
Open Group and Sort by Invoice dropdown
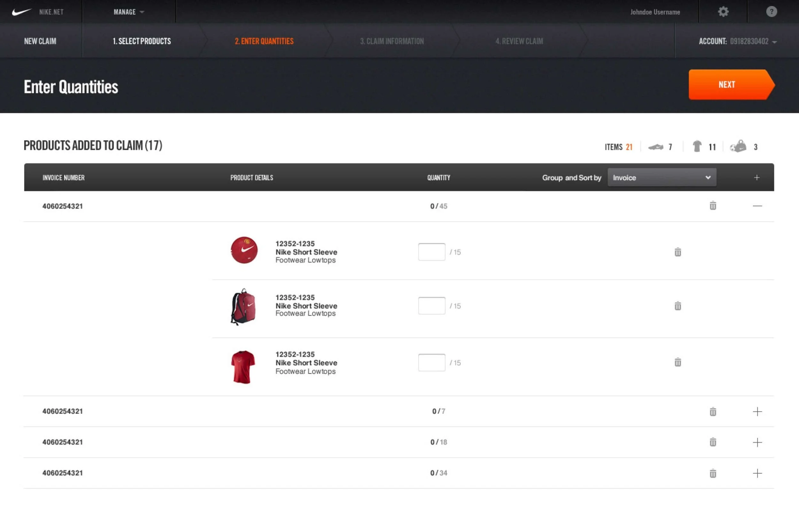pos(662,178)
